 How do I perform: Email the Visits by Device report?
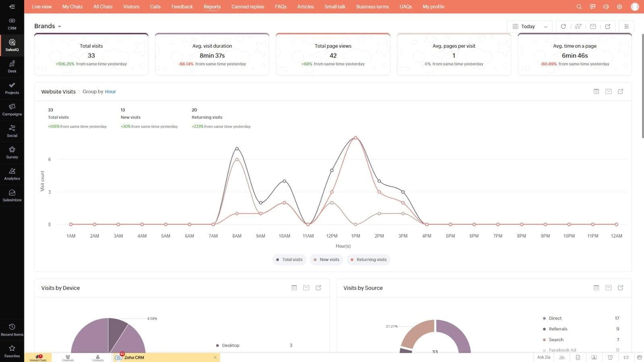[x=306, y=288]
